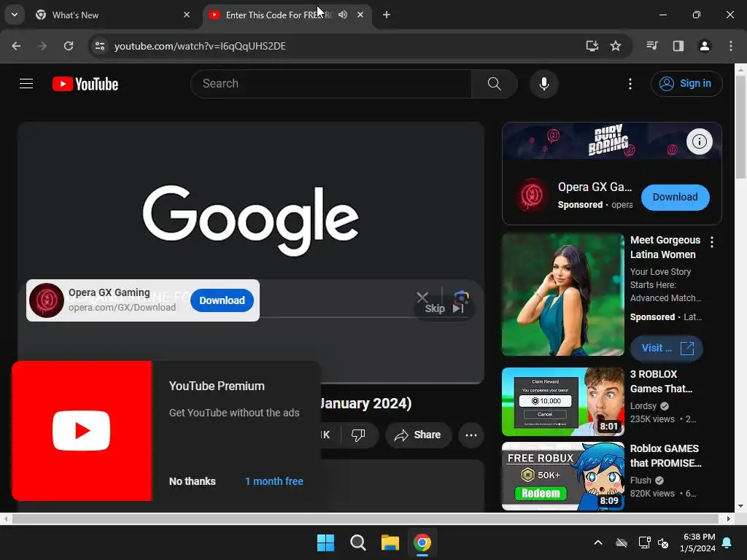Image resolution: width=747 pixels, height=560 pixels.
Task: Reload the current page
Action: coord(69,46)
